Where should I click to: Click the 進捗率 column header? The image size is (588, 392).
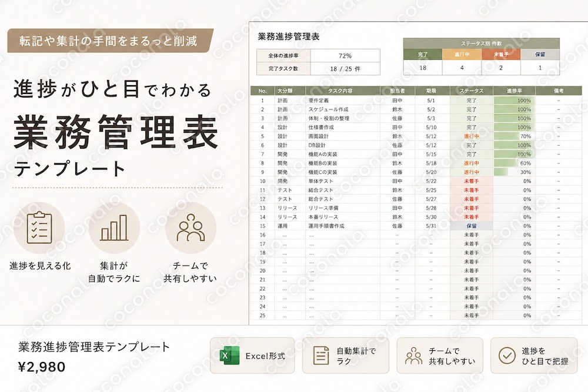click(x=514, y=91)
